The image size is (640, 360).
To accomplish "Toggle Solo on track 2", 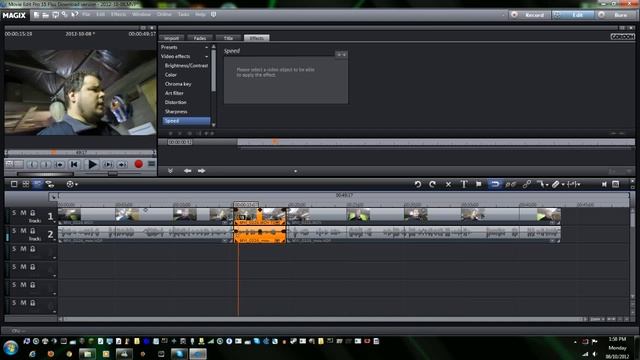I will click(x=14, y=231).
